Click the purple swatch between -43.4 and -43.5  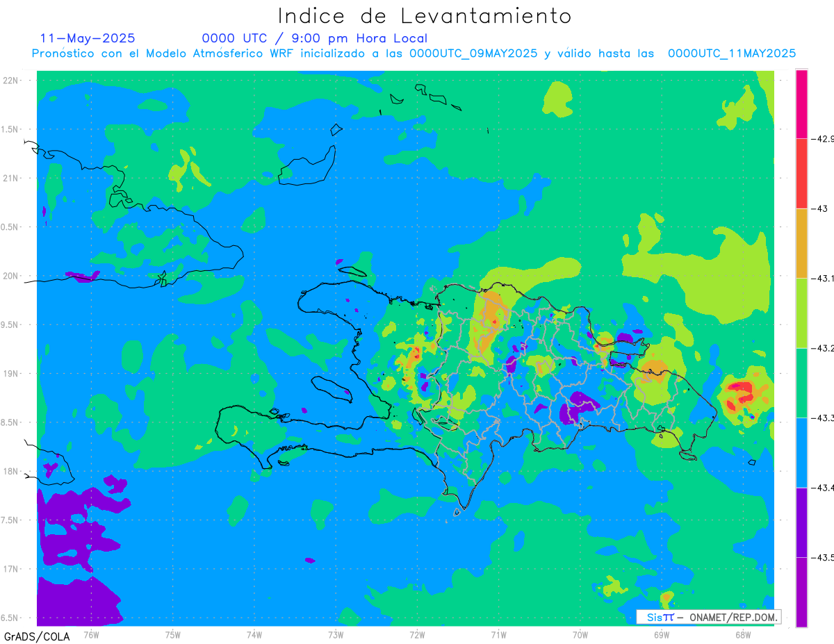coord(801,522)
